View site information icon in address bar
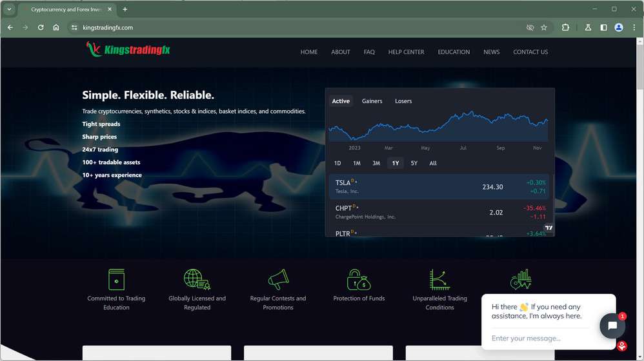The height and width of the screenshot is (361, 644). [74, 28]
